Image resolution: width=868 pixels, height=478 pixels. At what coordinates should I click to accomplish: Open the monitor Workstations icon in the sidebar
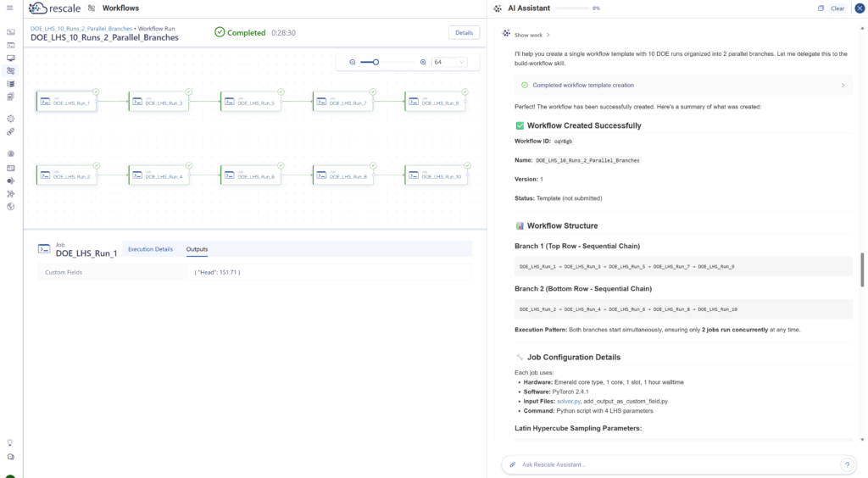point(10,58)
